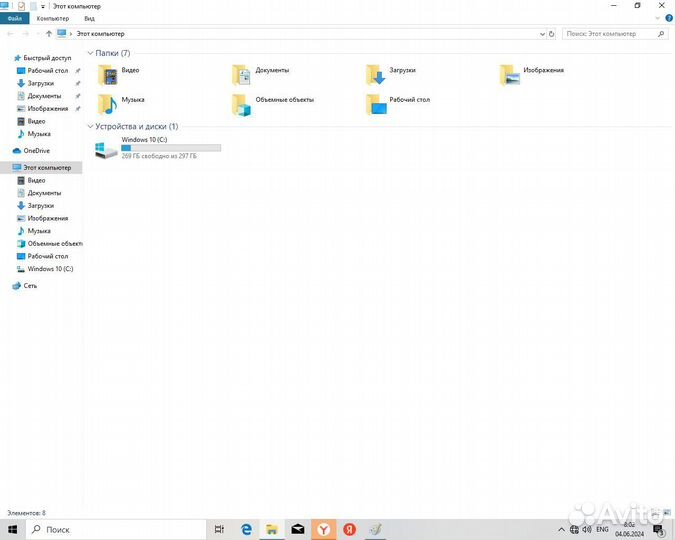Collapse the Устройства и диски group
Viewport: 675px width, 540px height.
pos(91,127)
